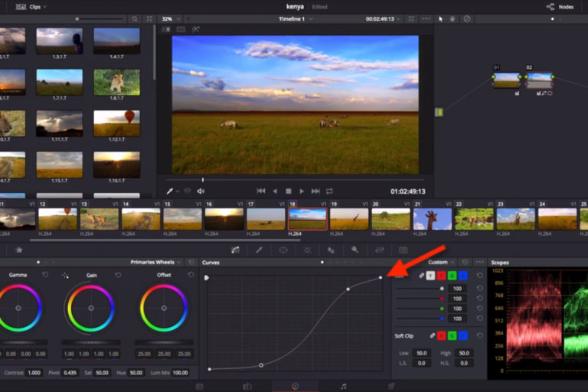Stop playback
This screenshot has width=588, height=392.
[x=289, y=191]
